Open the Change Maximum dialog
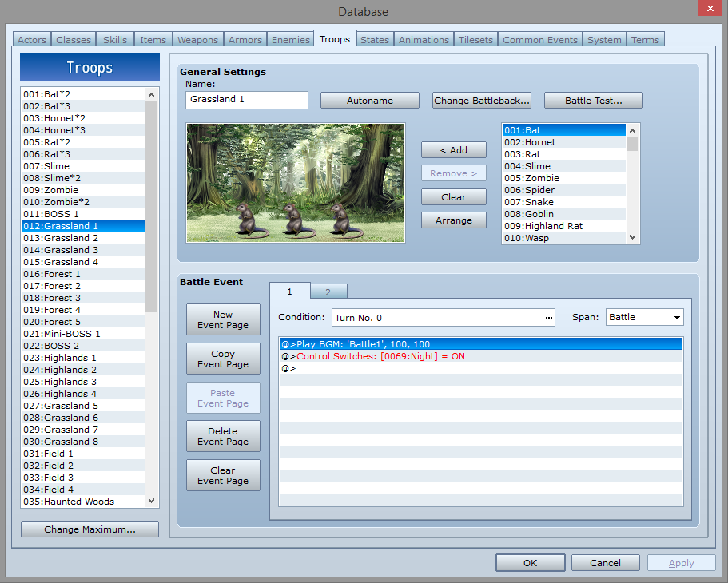Screen dimensions: 728x583 point(90,529)
